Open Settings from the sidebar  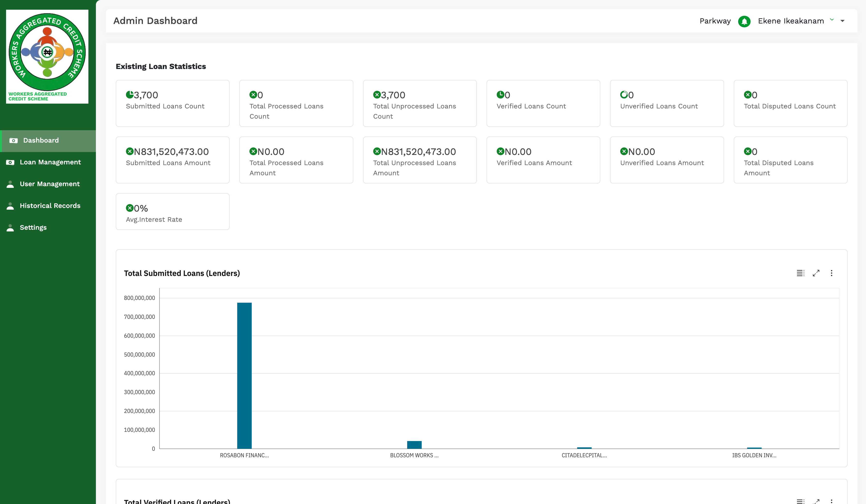[33, 228]
